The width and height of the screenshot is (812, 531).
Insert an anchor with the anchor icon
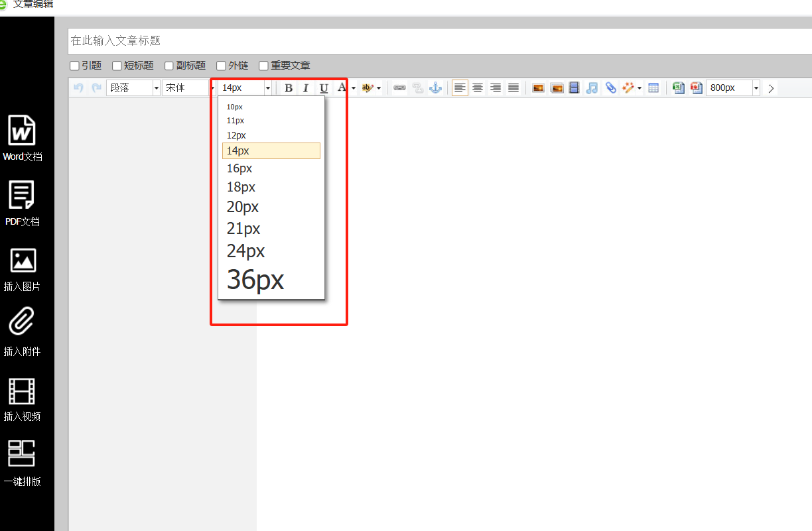click(x=435, y=88)
